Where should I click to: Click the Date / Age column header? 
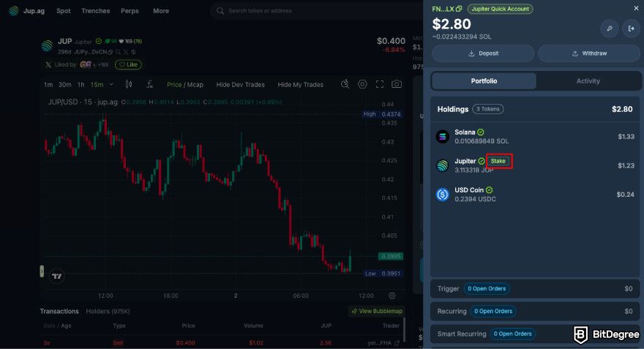click(57, 326)
